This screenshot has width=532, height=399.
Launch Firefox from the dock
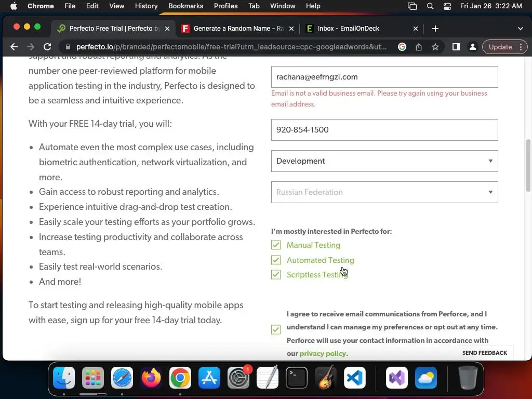[x=151, y=378]
